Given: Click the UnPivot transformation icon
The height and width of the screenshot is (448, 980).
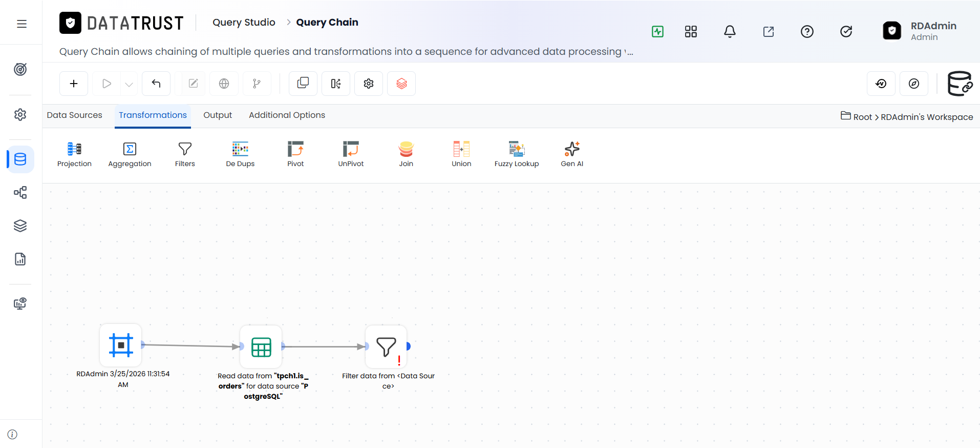Looking at the screenshot, I should [x=351, y=149].
